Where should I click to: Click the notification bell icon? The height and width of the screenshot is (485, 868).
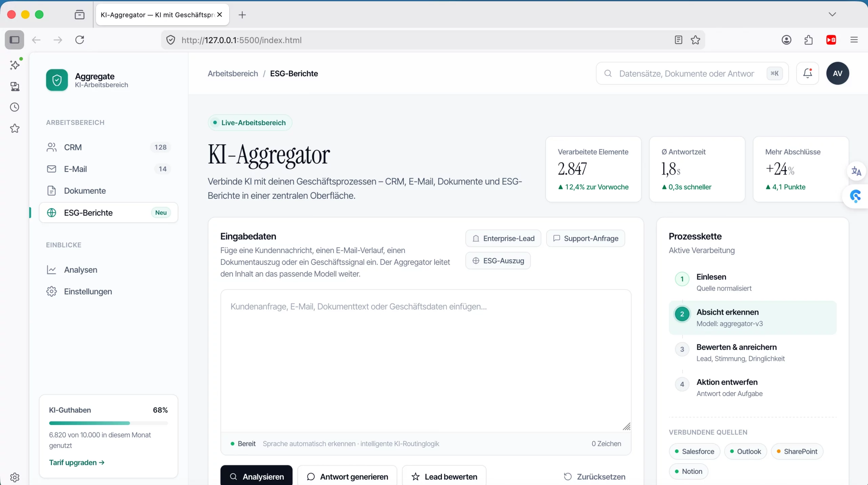coord(807,73)
